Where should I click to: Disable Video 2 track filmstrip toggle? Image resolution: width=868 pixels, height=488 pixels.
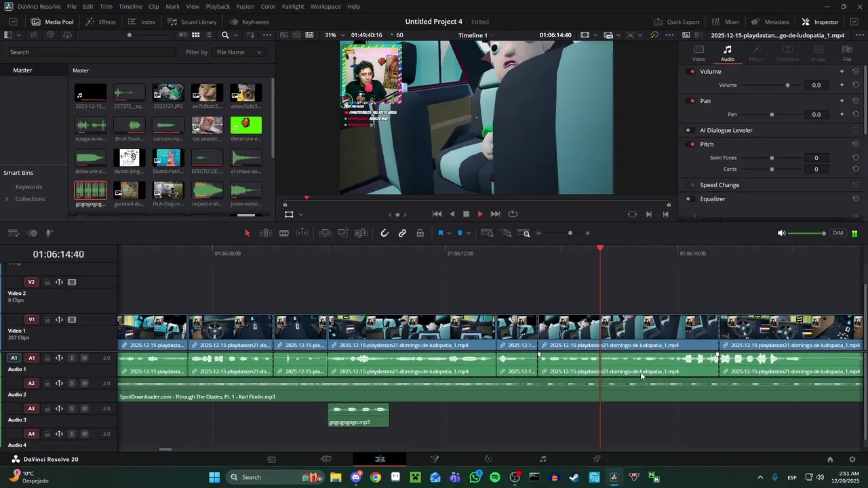pyautogui.click(x=72, y=282)
